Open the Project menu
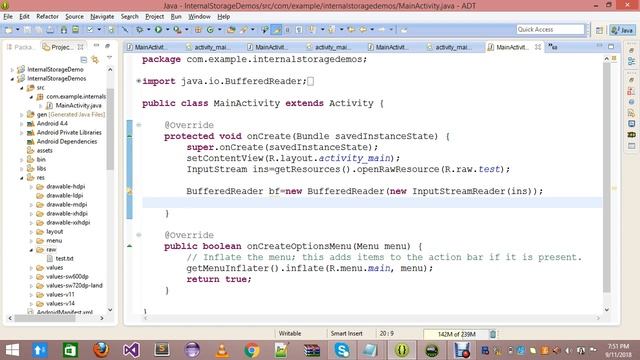This screenshot has height=360, width=640. [154, 16]
